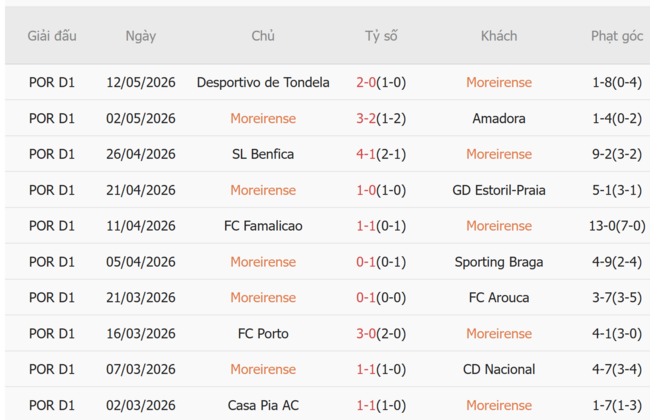The height and width of the screenshot is (420, 650).
Task: Click the Phạt góc column header
Action: 617,36
